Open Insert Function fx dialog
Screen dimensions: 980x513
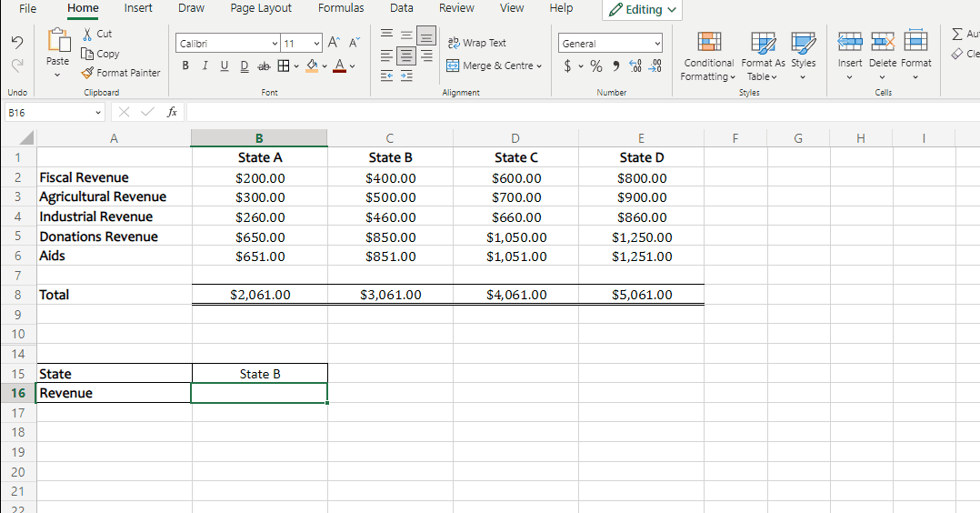click(x=172, y=112)
